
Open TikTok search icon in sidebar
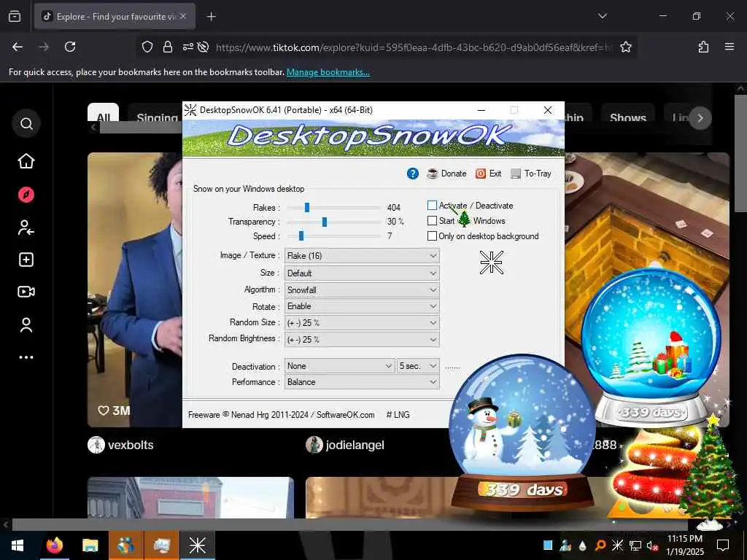point(26,124)
